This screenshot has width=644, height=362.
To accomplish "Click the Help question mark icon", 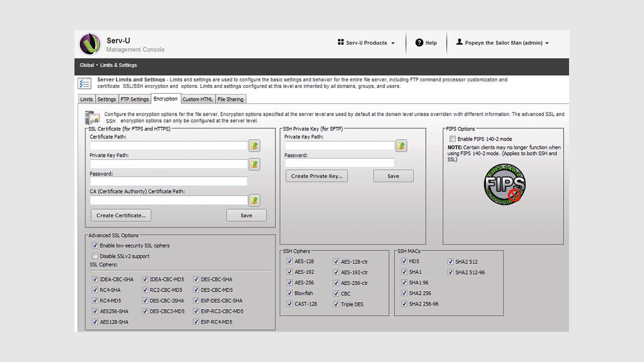I will coord(418,43).
